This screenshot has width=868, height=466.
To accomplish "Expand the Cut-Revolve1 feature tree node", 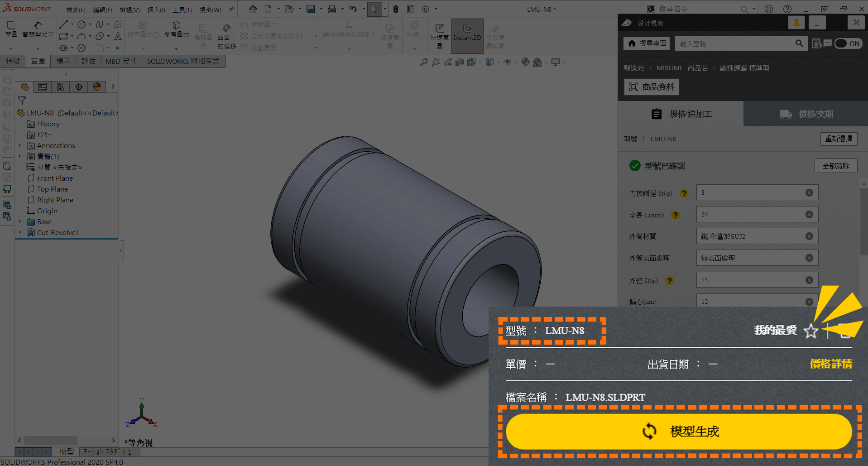I will pyautogui.click(x=20, y=232).
